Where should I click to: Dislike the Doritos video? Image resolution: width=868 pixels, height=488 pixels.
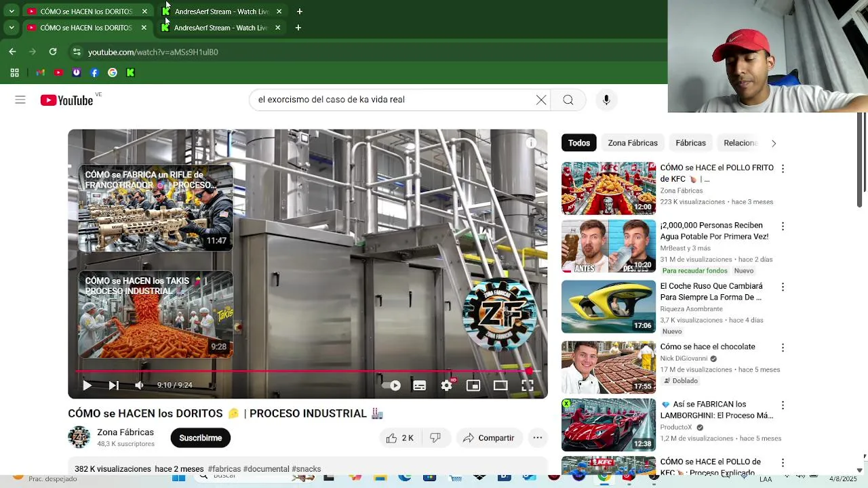click(435, 438)
